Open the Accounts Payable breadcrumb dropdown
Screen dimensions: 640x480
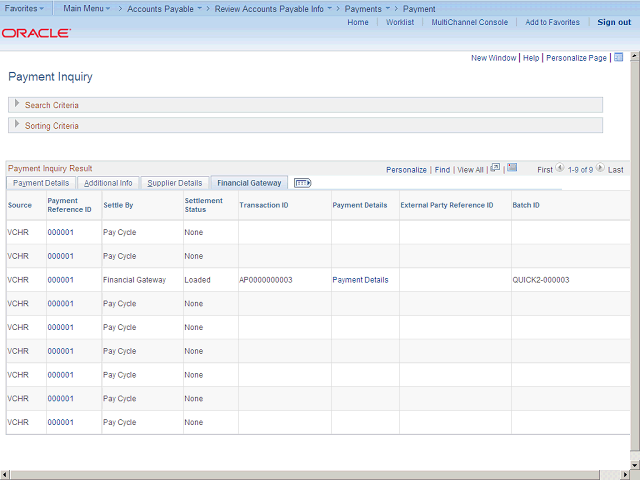click(163, 8)
